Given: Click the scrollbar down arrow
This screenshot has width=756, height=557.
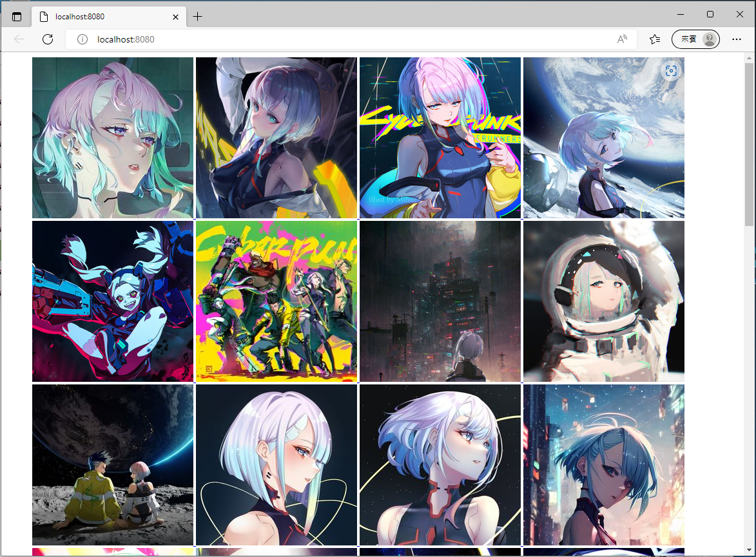Looking at the screenshot, I should point(750,550).
